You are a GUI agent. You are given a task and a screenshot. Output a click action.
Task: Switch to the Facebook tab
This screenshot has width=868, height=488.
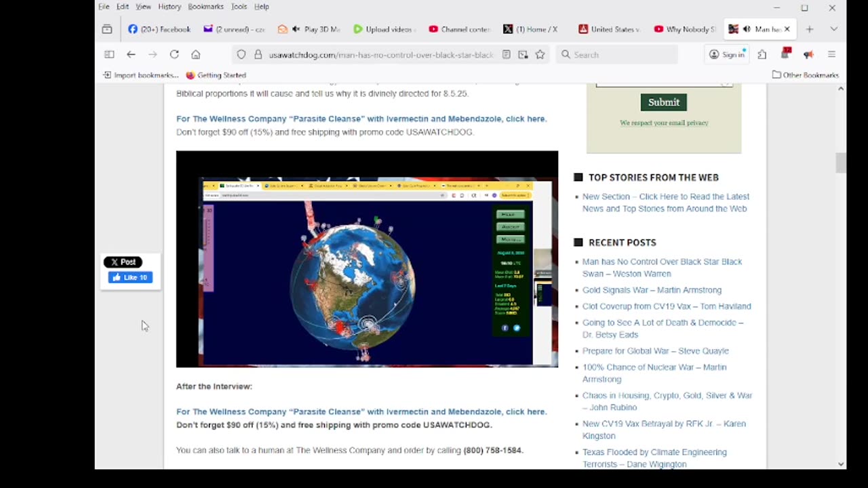click(x=160, y=29)
